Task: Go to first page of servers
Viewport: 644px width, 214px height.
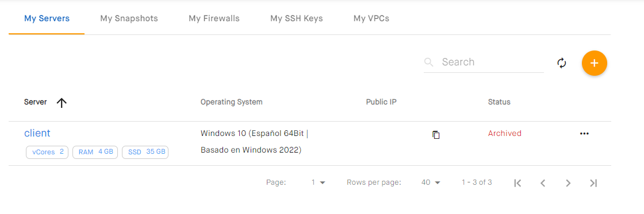Action: (x=517, y=183)
